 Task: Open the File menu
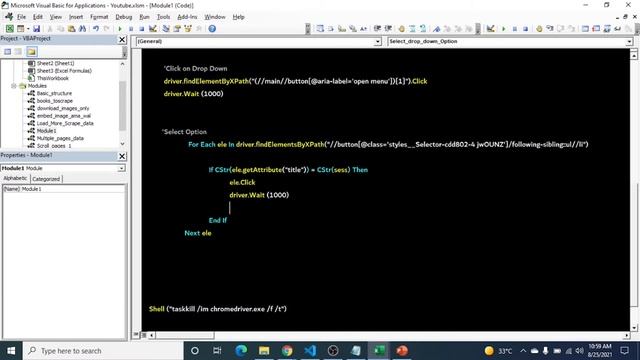coord(21,17)
